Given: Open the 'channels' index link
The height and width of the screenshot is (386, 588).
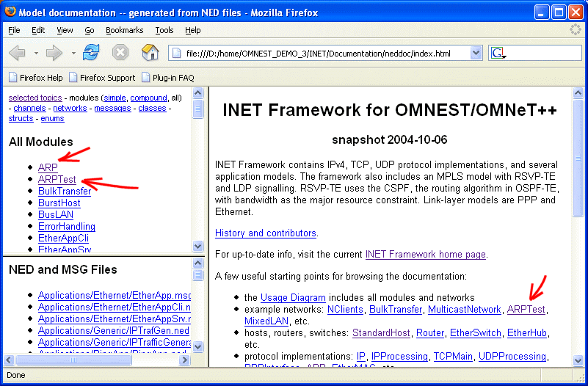Looking at the screenshot, I should click(29, 109).
